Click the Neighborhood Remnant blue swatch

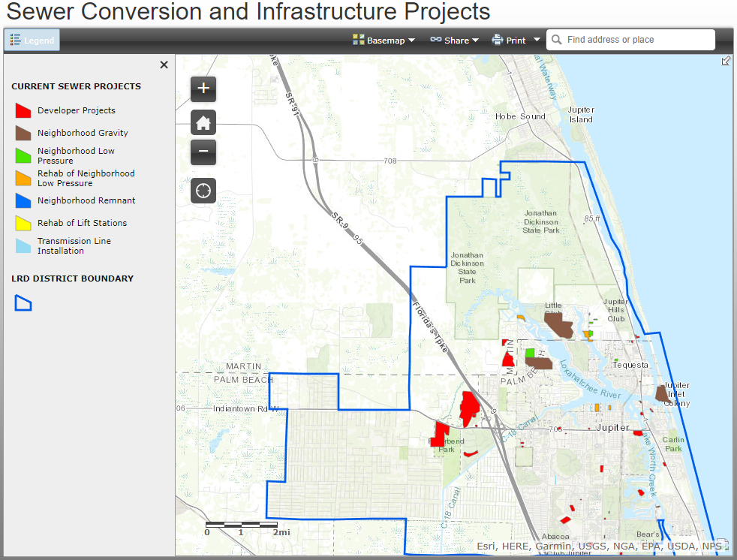coord(23,200)
